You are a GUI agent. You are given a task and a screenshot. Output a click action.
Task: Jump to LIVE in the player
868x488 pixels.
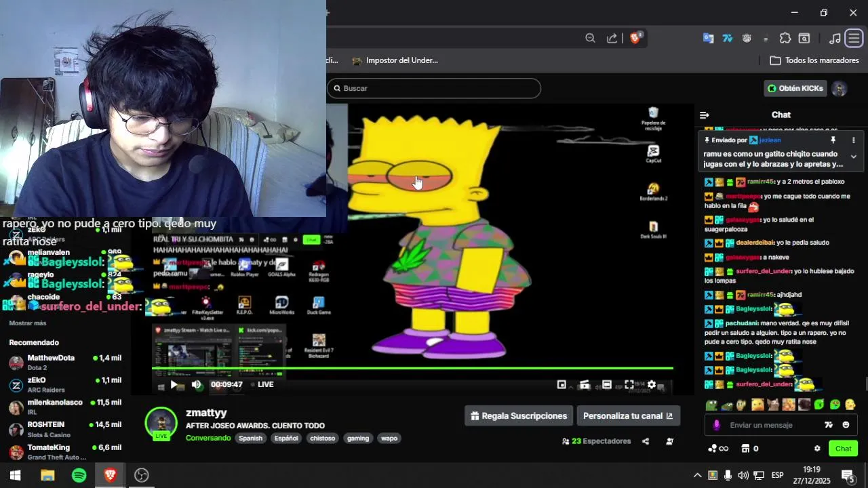point(262,384)
